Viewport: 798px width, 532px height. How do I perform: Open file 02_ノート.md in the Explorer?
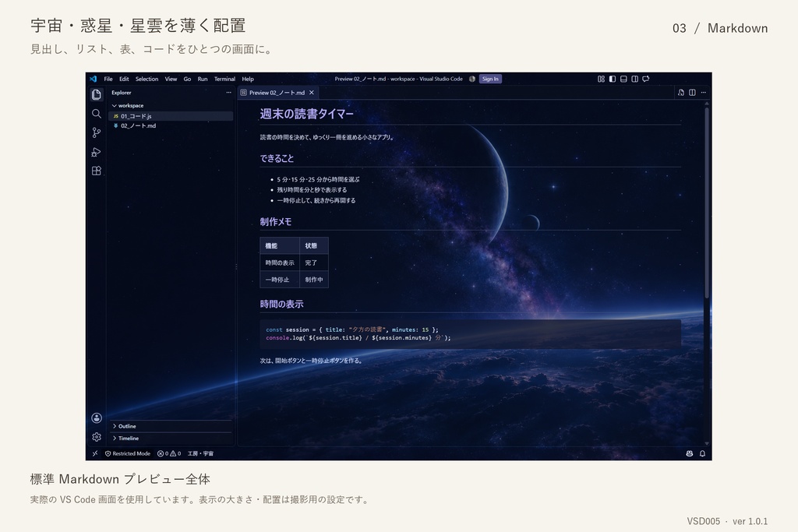pos(171,125)
